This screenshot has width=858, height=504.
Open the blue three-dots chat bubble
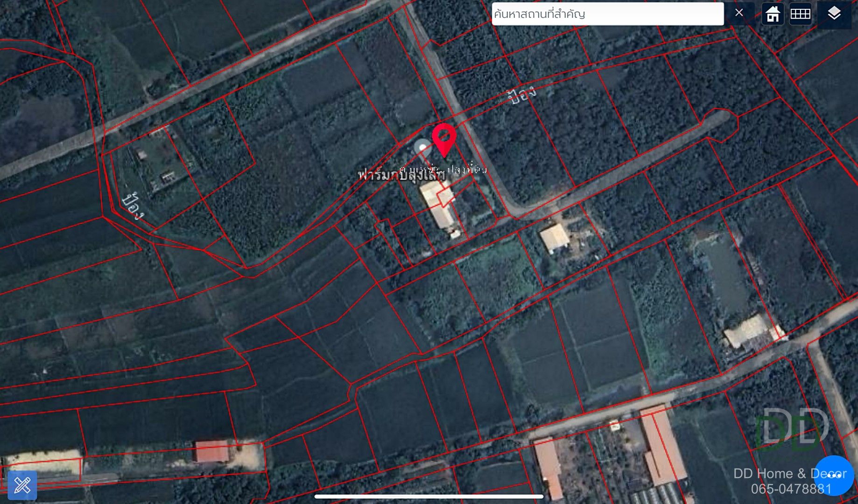pos(834,476)
